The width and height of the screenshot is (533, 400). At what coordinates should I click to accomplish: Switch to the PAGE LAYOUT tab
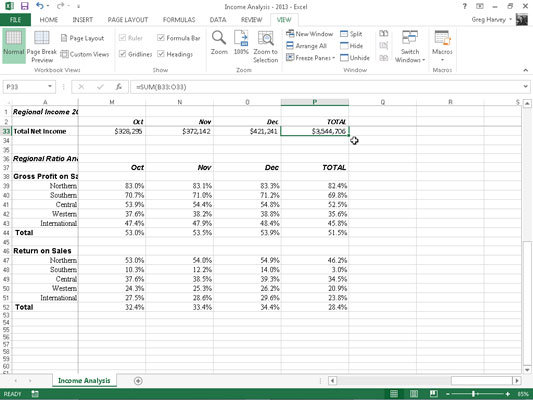tap(128, 20)
